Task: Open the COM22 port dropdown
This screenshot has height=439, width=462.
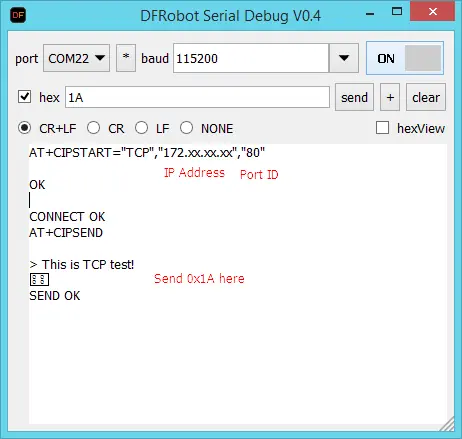Action: [x=76, y=58]
